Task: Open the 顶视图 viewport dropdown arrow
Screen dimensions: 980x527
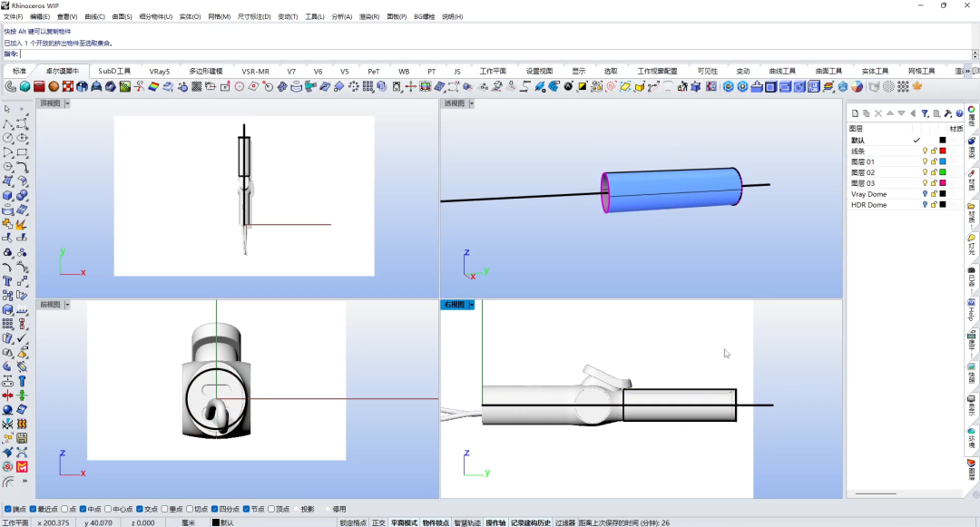Action: (x=67, y=103)
